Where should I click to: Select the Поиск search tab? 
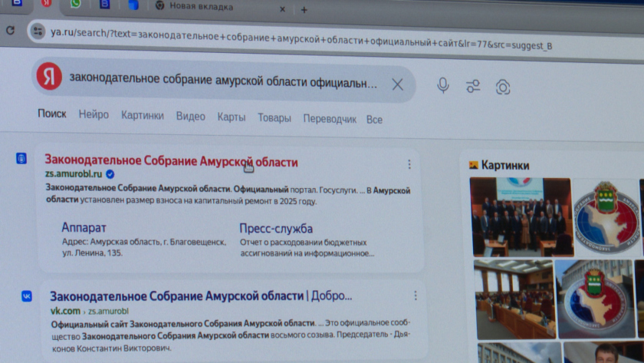pyautogui.click(x=52, y=114)
